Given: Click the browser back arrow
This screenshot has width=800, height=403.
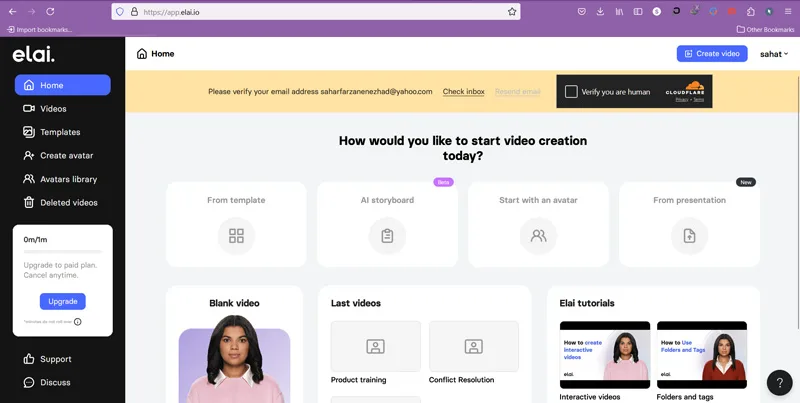Looking at the screenshot, I should (13, 11).
